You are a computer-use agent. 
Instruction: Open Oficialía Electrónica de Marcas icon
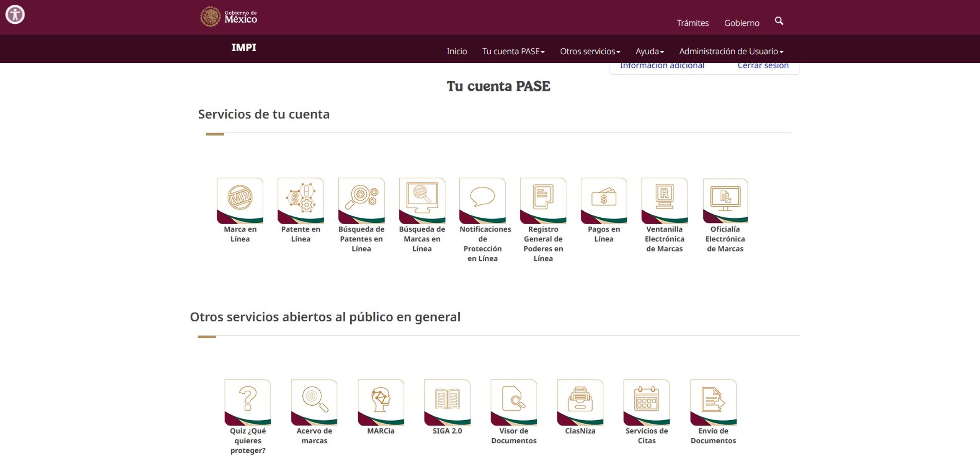pyautogui.click(x=725, y=201)
